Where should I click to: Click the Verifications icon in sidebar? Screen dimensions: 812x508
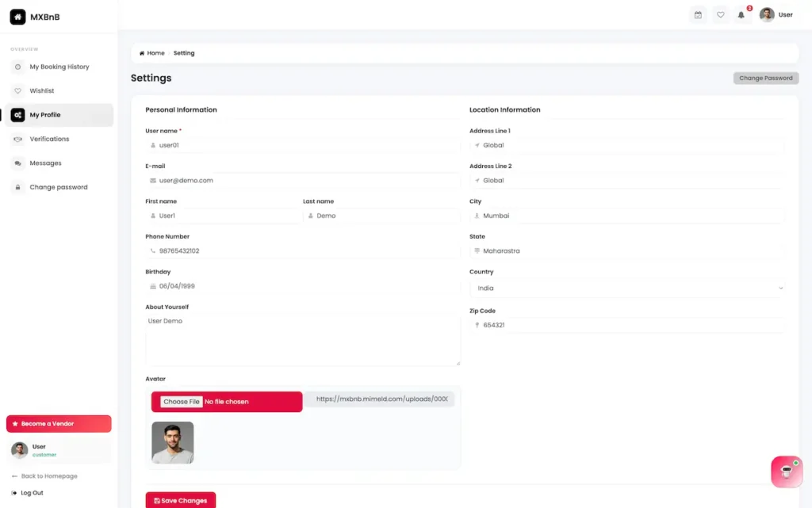pos(17,139)
